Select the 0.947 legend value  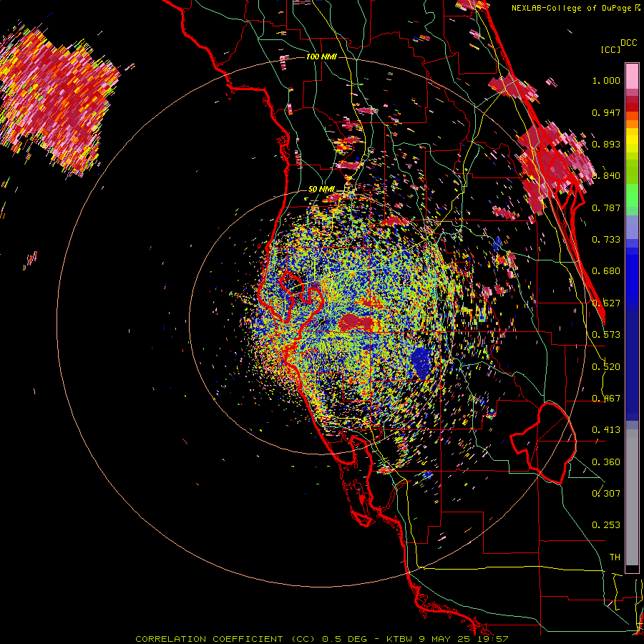tap(606, 112)
